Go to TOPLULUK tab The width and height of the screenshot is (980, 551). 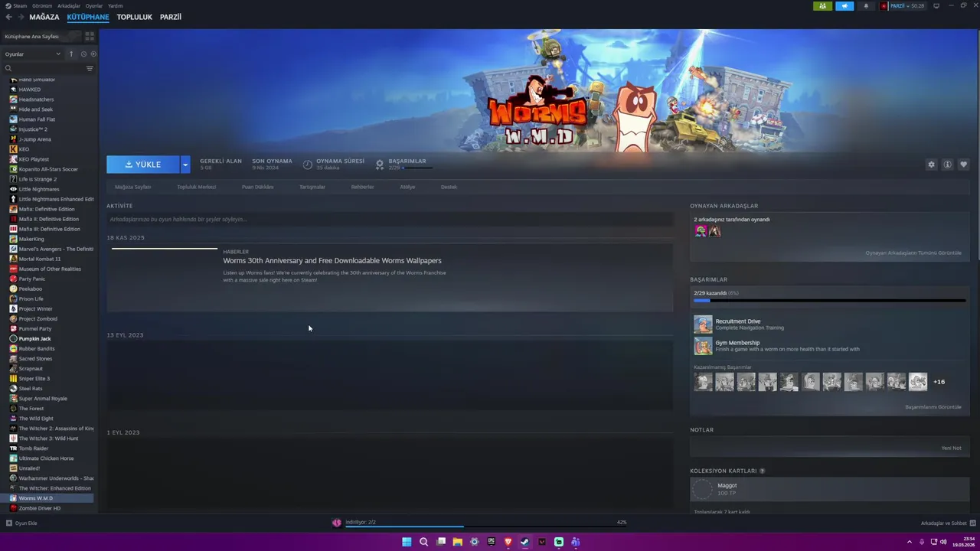135,17
